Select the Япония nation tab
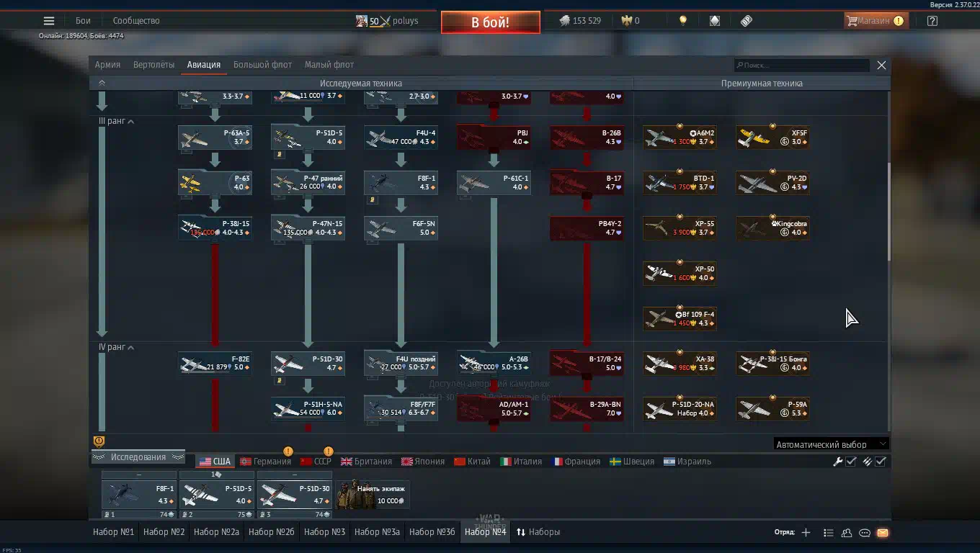 coord(423,462)
